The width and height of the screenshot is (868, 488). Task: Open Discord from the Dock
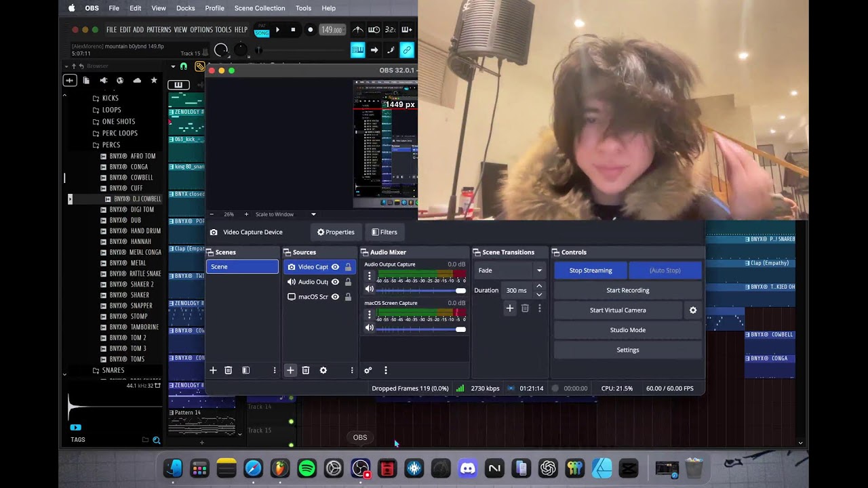pos(467,468)
